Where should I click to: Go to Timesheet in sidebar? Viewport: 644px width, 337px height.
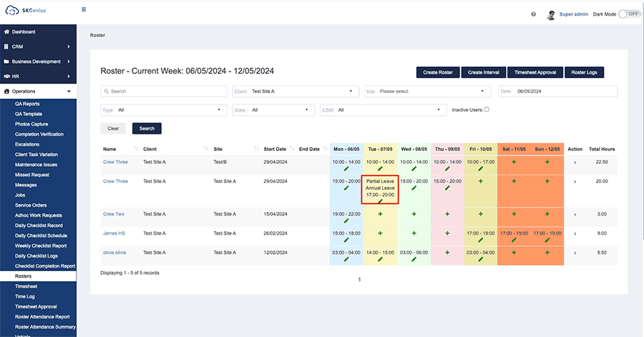(26, 286)
